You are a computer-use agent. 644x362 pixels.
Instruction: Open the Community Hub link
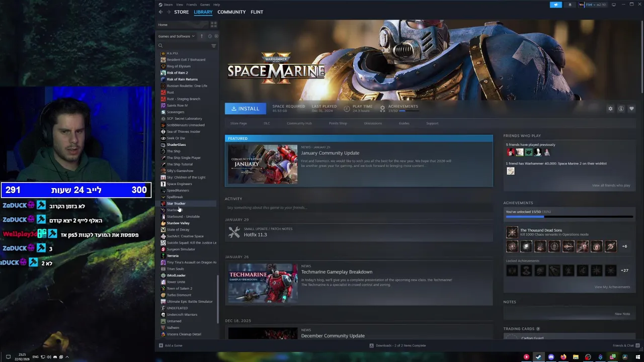[299, 123]
